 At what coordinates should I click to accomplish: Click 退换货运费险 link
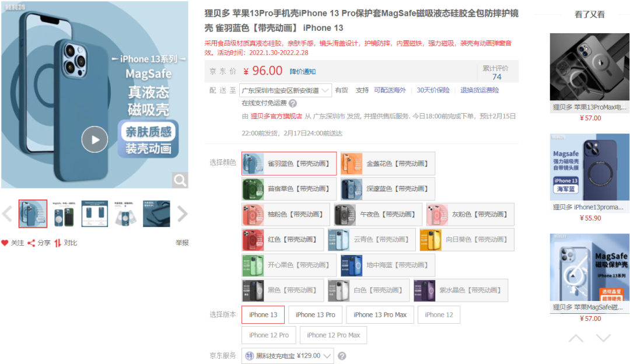(480, 90)
